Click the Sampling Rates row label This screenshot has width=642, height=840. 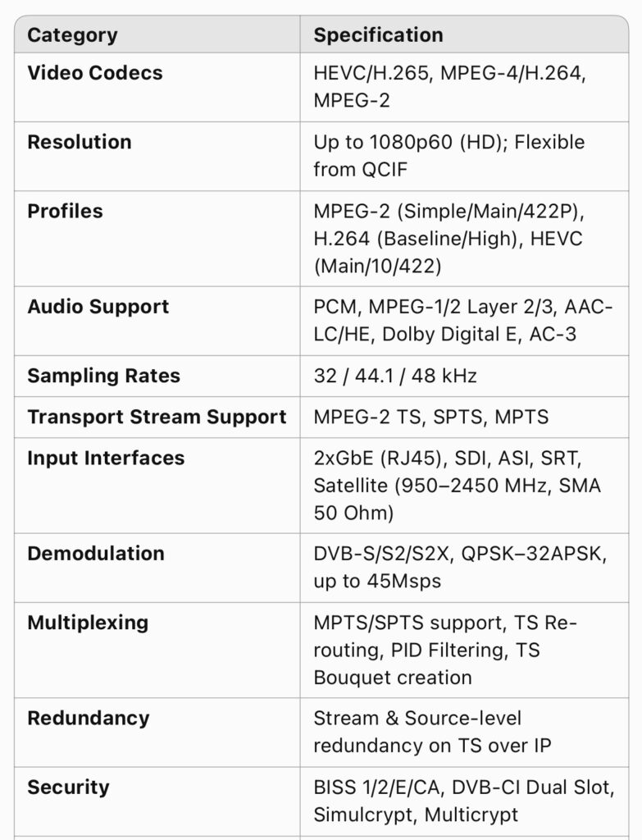click(x=104, y=376)
